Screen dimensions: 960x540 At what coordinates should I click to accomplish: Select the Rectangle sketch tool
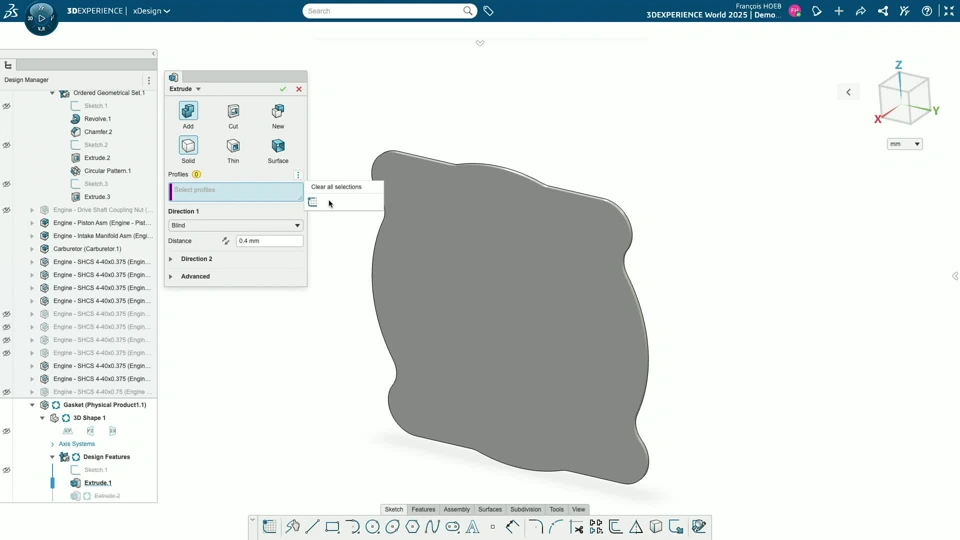(x=332, y=527)
